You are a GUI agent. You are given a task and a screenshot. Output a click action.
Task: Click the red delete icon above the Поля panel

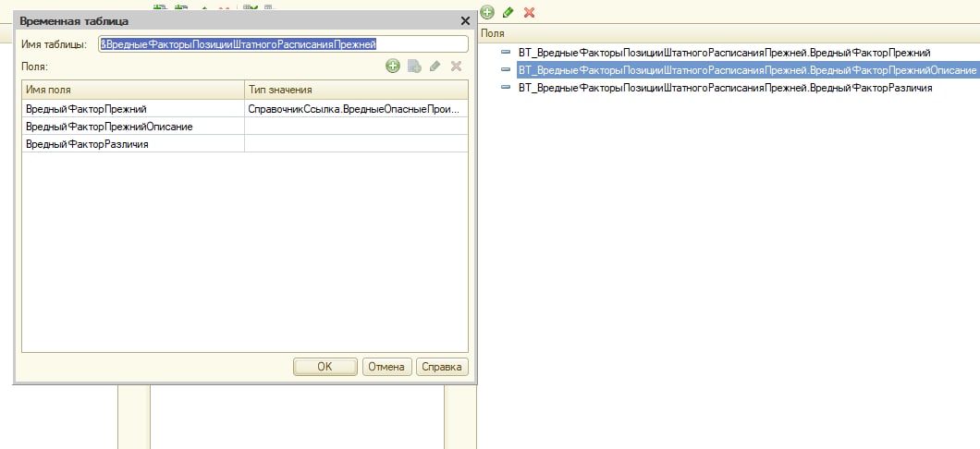point(530,12)
